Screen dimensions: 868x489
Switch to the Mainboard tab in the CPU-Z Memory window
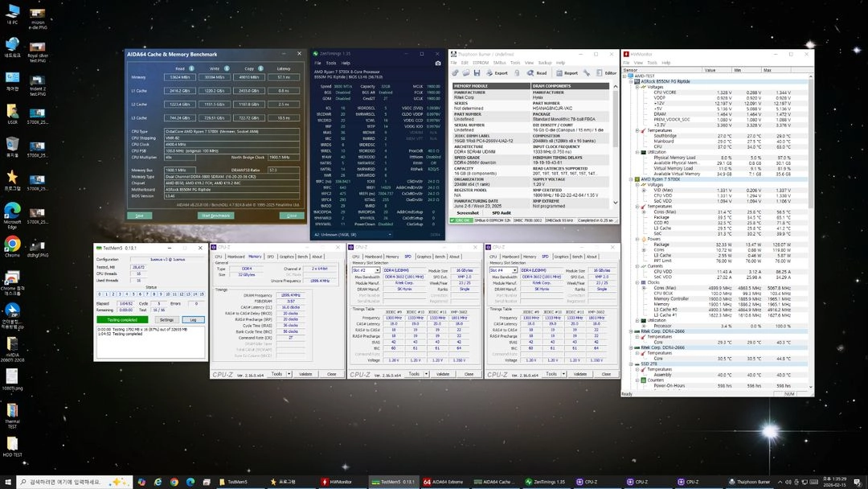pos(235,257)
